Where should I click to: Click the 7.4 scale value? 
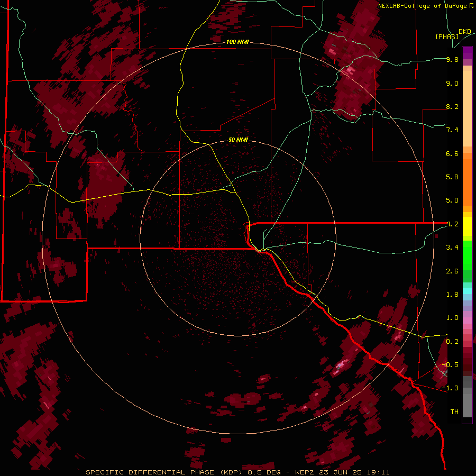pos(452,130)
